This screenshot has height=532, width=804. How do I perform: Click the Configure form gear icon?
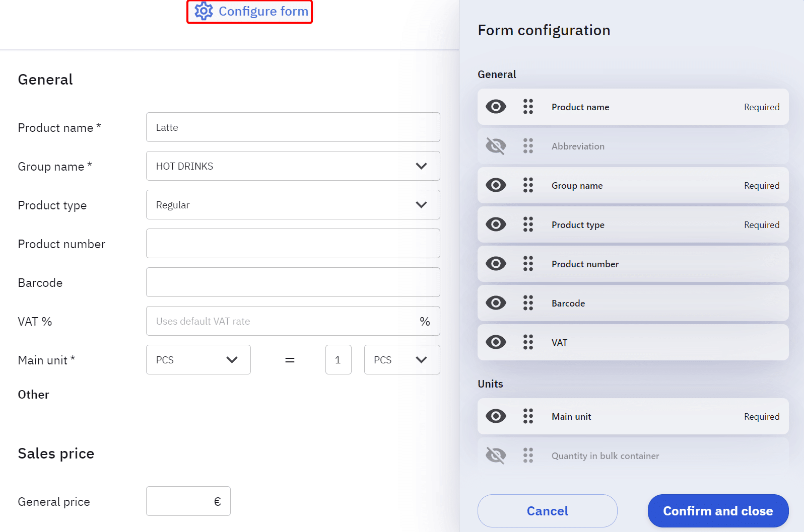tap(204, 11)
